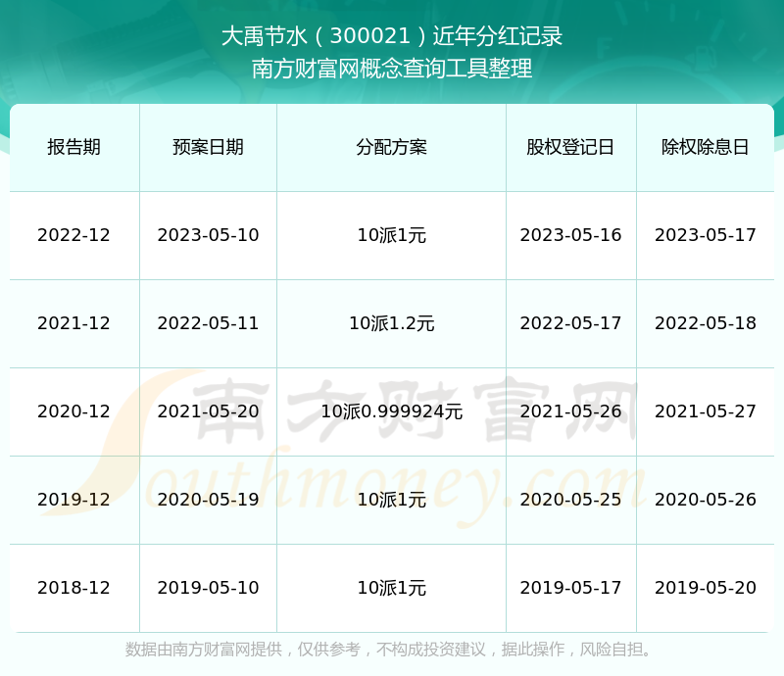Click the title 大禹节水（300021）近年分红记录
Screen dimensions: 784x676
click(392, 36)
